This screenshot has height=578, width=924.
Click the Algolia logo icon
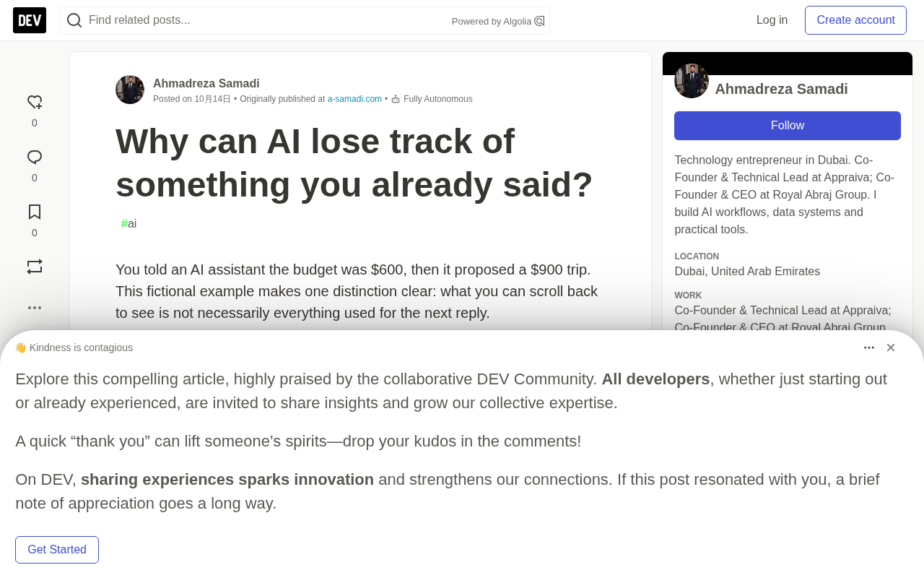pos(539,21)
